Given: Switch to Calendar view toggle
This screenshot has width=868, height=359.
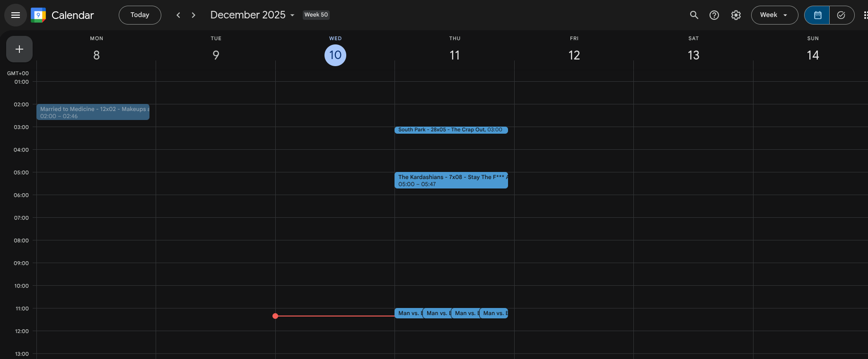Looking at the screenshot, I should (817, 15).
